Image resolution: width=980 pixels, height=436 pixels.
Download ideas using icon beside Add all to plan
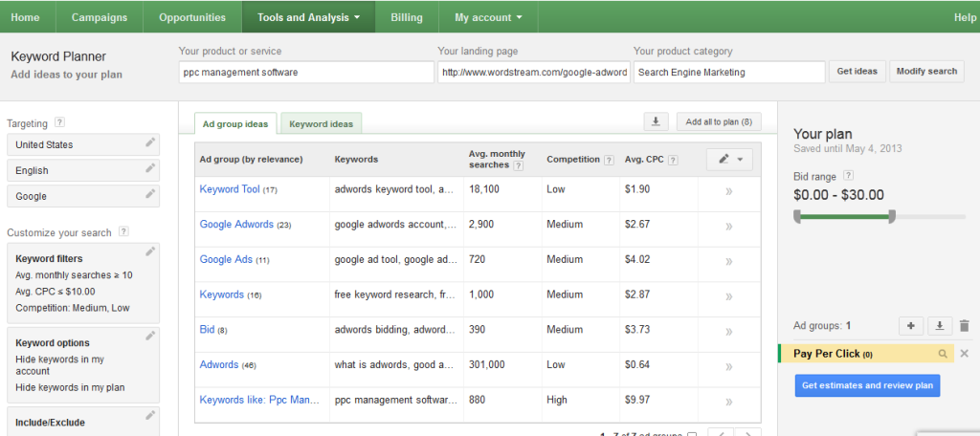pos(657,121)
